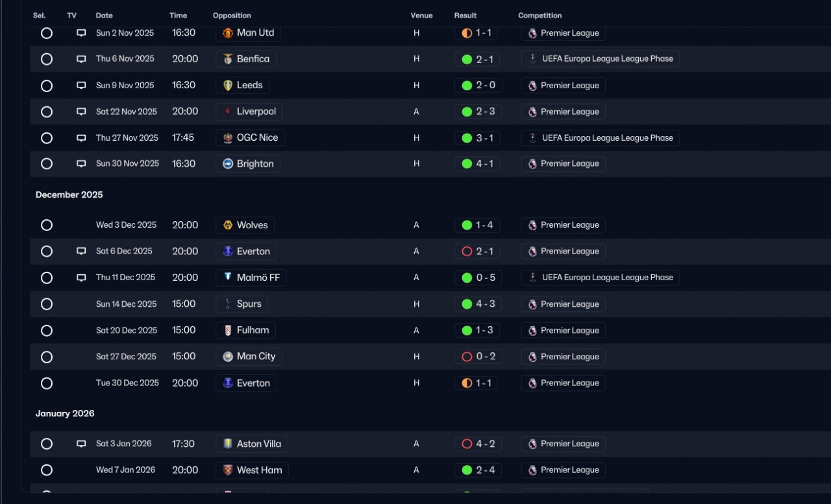Click the TV icon for the Liverpool match
This screenshot has height=504, width=831.
pyautogui.click(x=81, y=112)
